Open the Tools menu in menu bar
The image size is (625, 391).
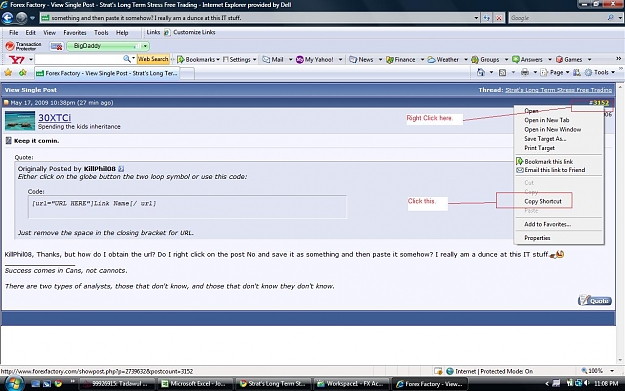[x=101, y=33]
